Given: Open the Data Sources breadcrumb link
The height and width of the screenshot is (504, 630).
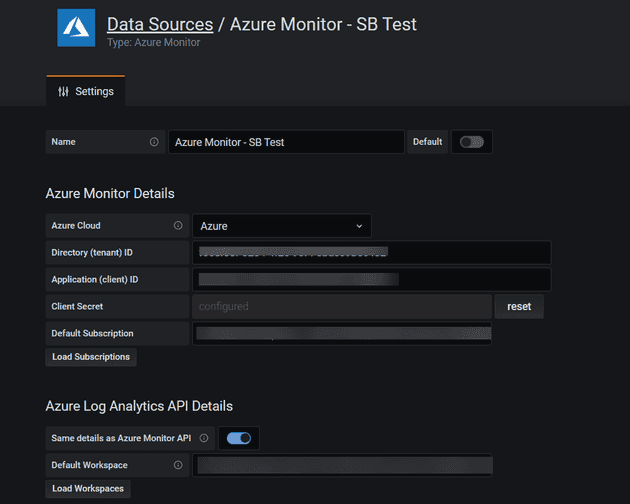Looking at the screenshot, I should coord(160,24).
